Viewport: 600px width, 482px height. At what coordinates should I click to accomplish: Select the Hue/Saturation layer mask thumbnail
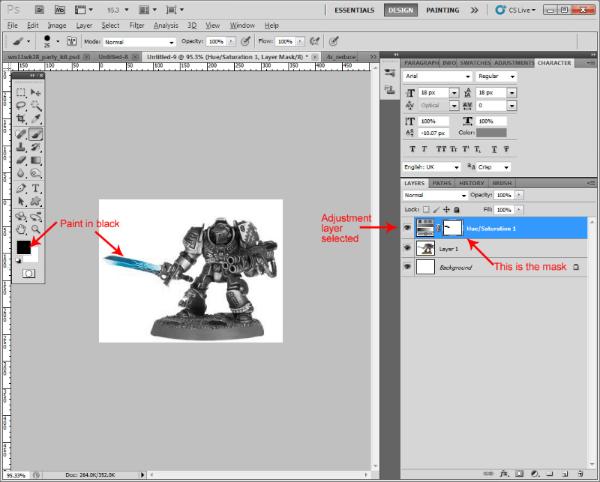coord(453,227)
